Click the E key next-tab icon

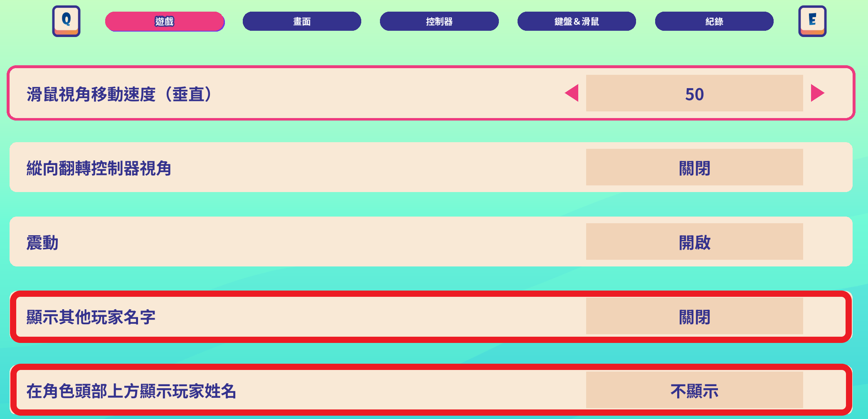coord(812,21)
